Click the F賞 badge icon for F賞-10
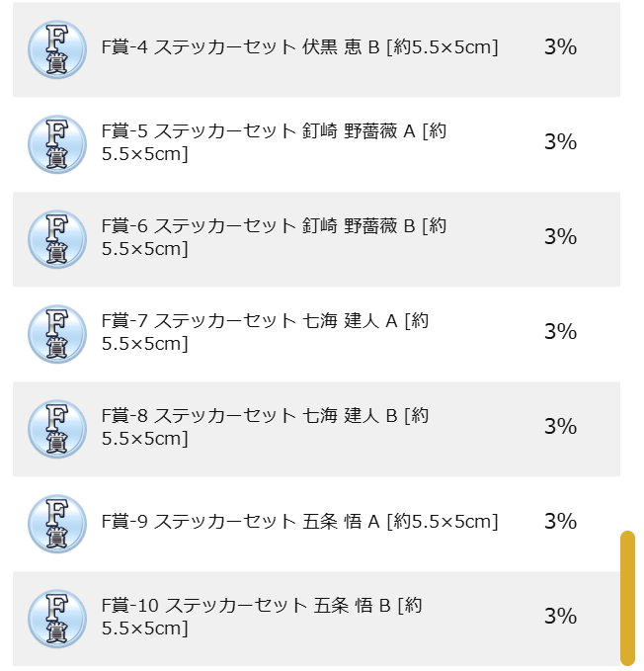 click(57, 619)
